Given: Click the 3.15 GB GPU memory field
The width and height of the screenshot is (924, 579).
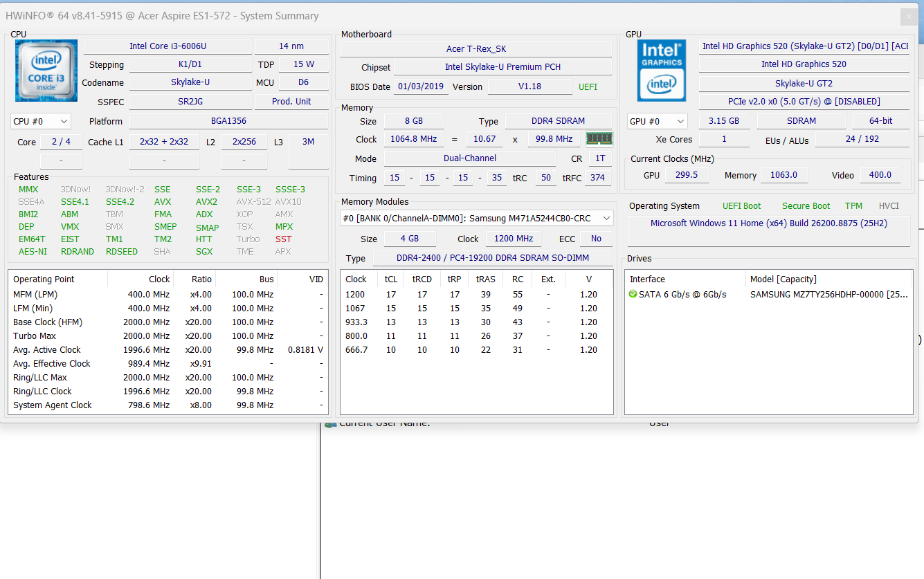Looking at the screenshot, I should pos(724,121).
